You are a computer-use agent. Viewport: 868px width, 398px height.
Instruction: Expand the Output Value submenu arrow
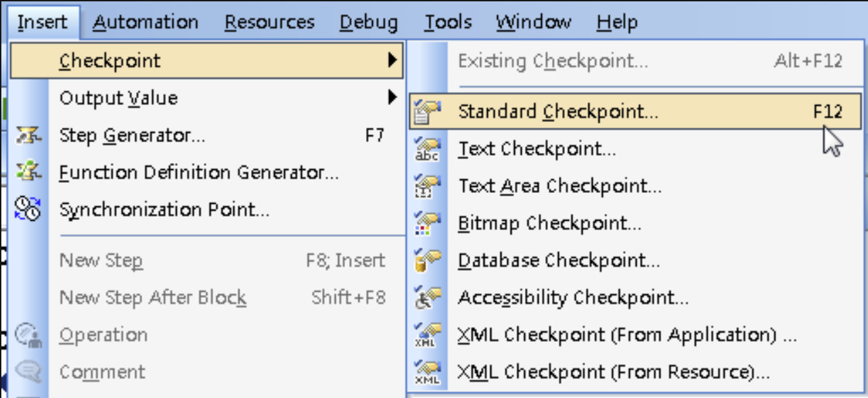coord(392,98)
